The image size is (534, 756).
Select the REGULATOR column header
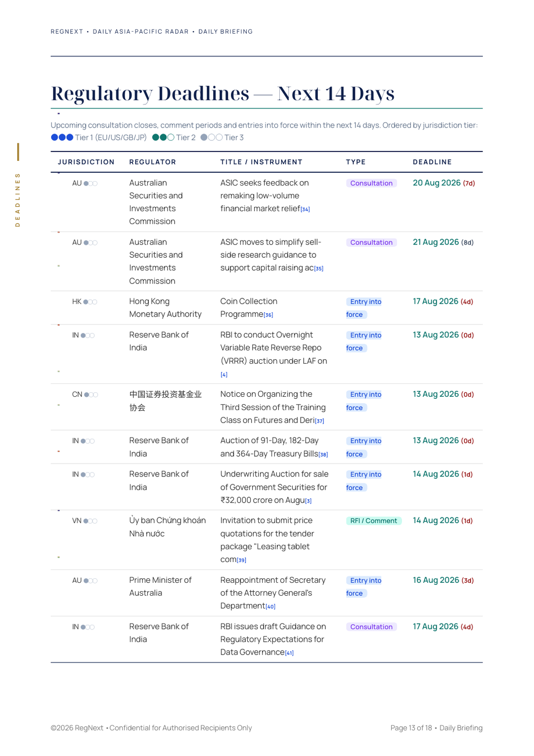(153, 162)
